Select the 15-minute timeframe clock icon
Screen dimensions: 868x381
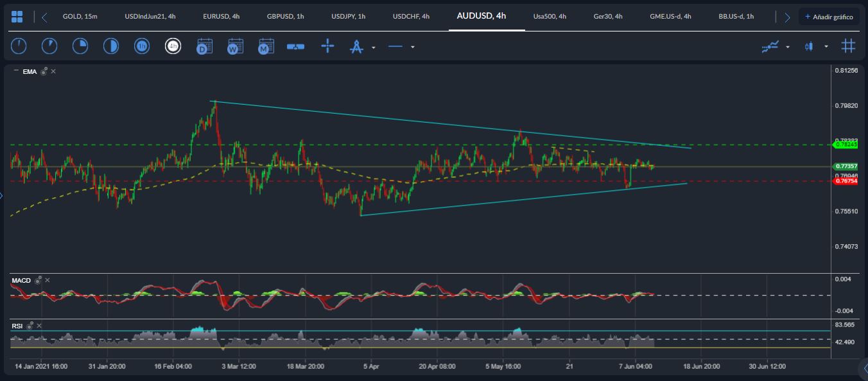(x=80, y=46)
